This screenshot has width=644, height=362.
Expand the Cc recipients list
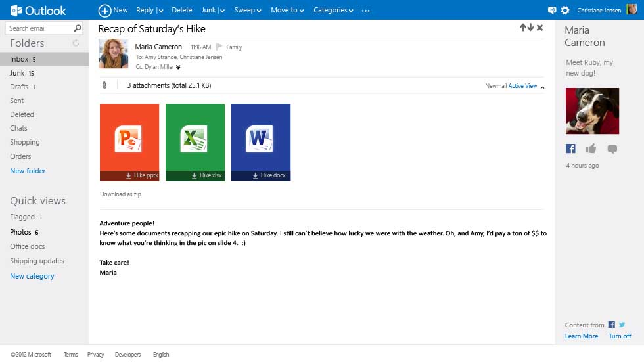click(178, 67)
